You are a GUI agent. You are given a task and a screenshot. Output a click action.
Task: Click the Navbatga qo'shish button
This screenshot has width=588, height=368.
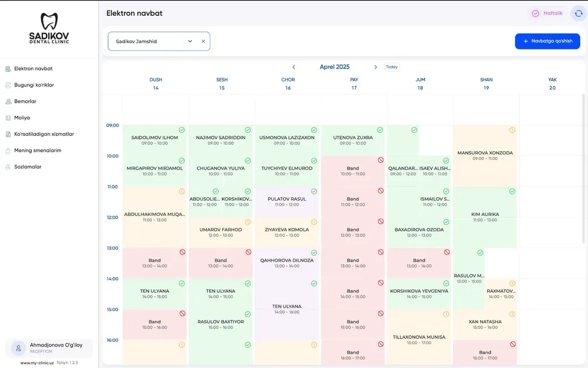547,41
